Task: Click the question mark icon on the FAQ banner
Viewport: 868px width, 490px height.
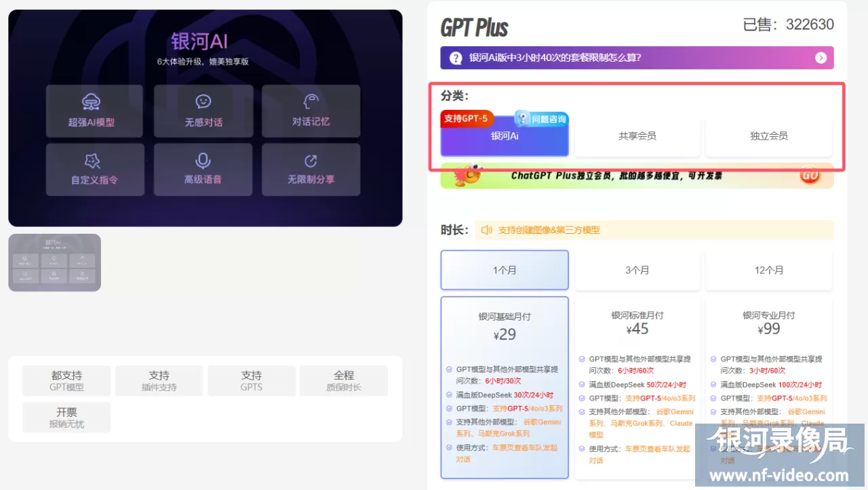Action: pos(455,58)
